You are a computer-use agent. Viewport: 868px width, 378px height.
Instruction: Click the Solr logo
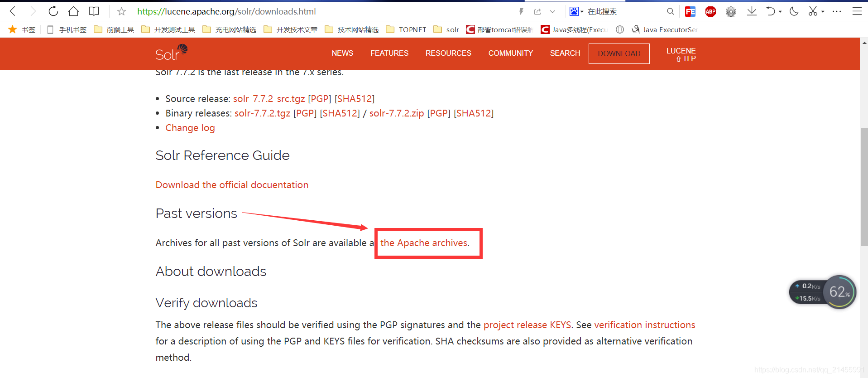(171, 53)
